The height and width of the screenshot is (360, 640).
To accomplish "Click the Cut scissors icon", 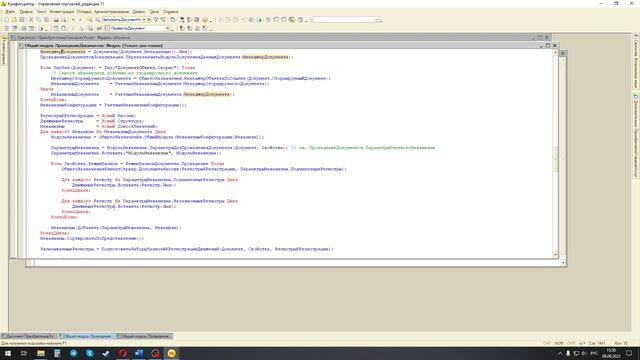I will (31, 20).
